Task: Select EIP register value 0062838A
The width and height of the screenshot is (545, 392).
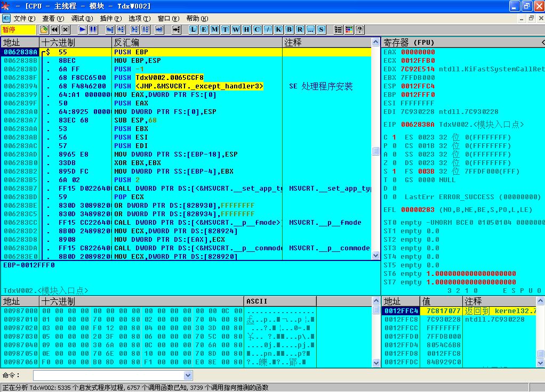Action: point(418,124)
